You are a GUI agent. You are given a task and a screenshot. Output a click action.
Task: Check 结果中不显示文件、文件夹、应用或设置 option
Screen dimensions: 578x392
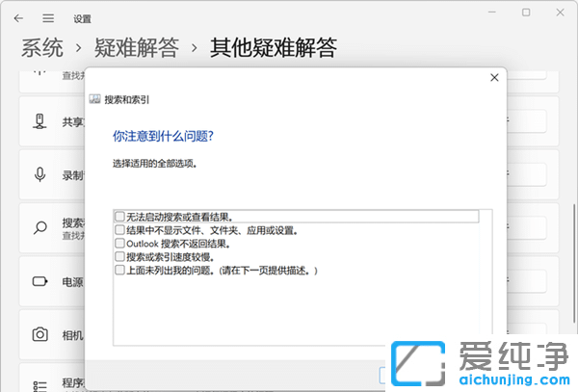click(x=119, y=230)
